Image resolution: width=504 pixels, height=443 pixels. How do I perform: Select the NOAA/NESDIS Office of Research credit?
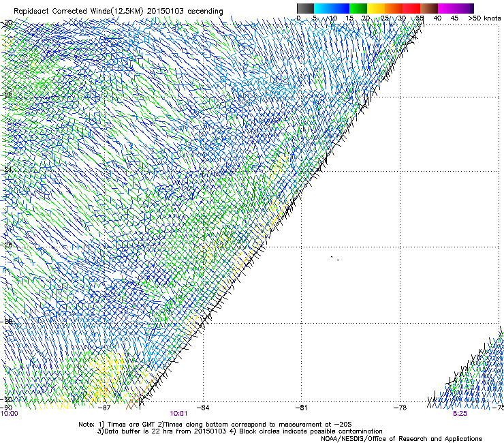[401, 439]
